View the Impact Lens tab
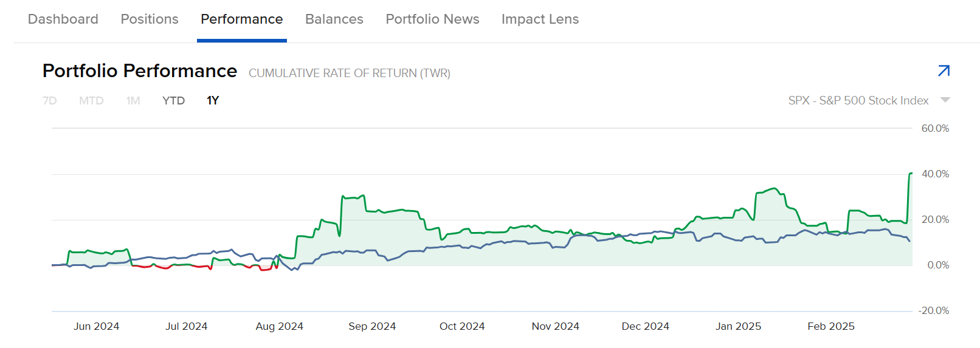Image resolution: width=980 pixels, height=348 pixels. (x=540, y=19)
